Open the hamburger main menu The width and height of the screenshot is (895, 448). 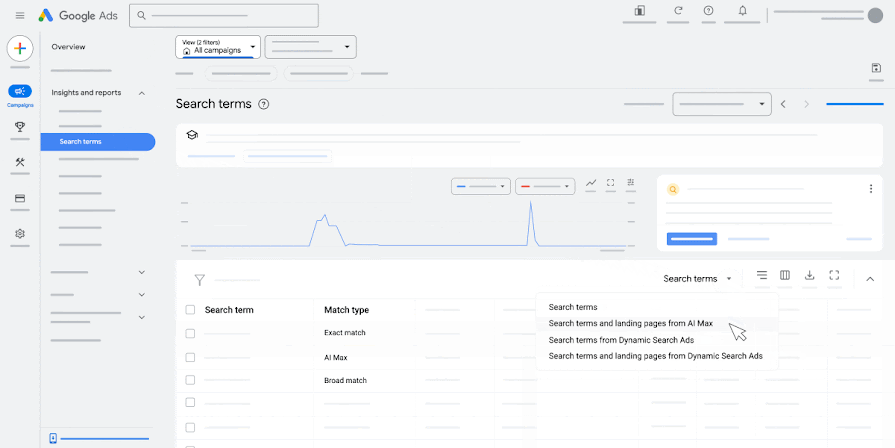(x=20, y=15)
